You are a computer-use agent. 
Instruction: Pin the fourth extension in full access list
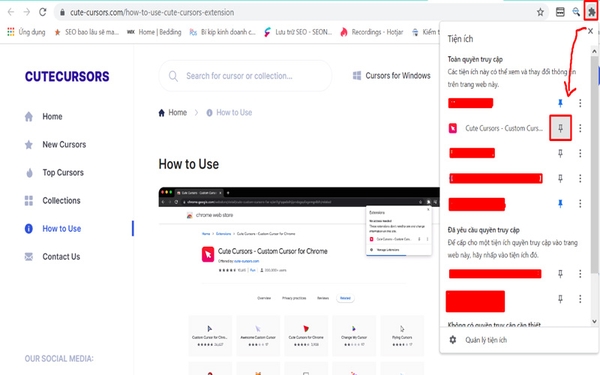(x=560, y=178)
